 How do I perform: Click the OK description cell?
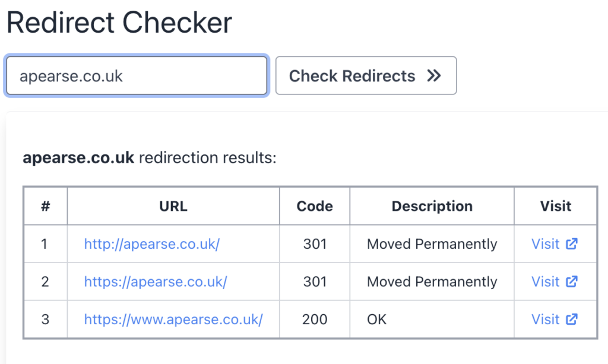click(376, 319)
